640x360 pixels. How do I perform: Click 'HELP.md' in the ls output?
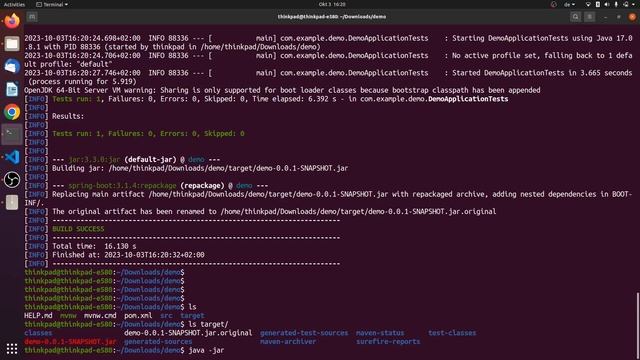click(x=38, y=316)
